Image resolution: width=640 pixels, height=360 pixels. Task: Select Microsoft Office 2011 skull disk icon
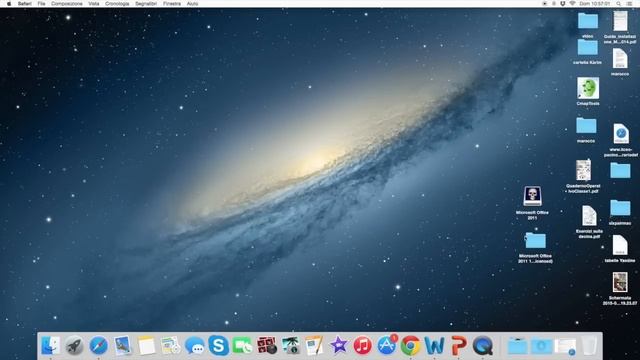click(532, 196)
